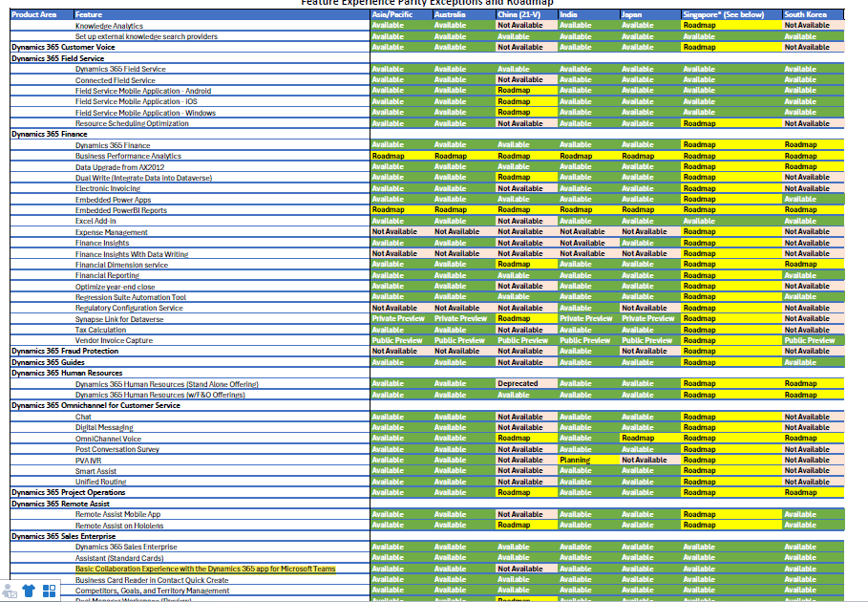Select Resource Scheduling Optimization feature
Image resolution: width=868 pixels, height=602 pixels.
click(x=132, y=123)
